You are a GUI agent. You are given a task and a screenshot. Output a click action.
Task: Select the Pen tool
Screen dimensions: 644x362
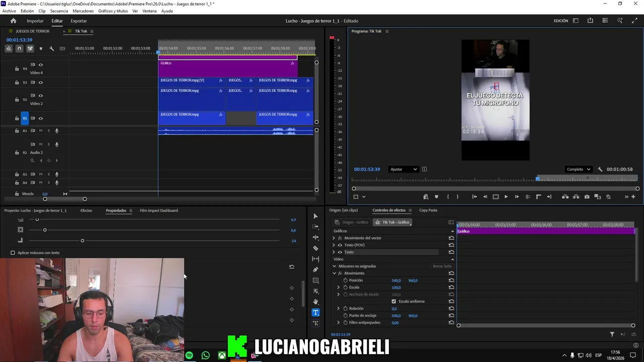(x=315, y=269)
